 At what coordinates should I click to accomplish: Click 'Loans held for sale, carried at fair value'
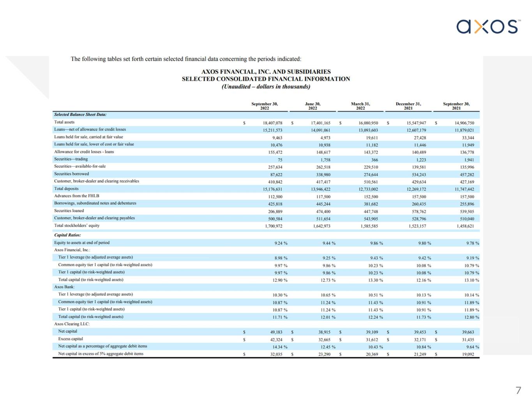pyautogui.click(x=88, y=137)
